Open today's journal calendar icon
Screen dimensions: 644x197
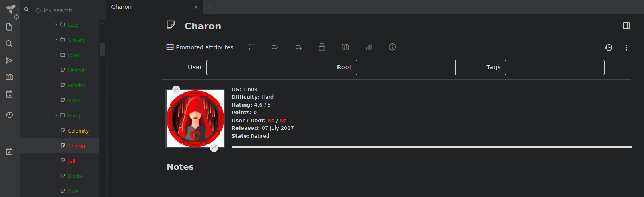(x=9, y=94)
